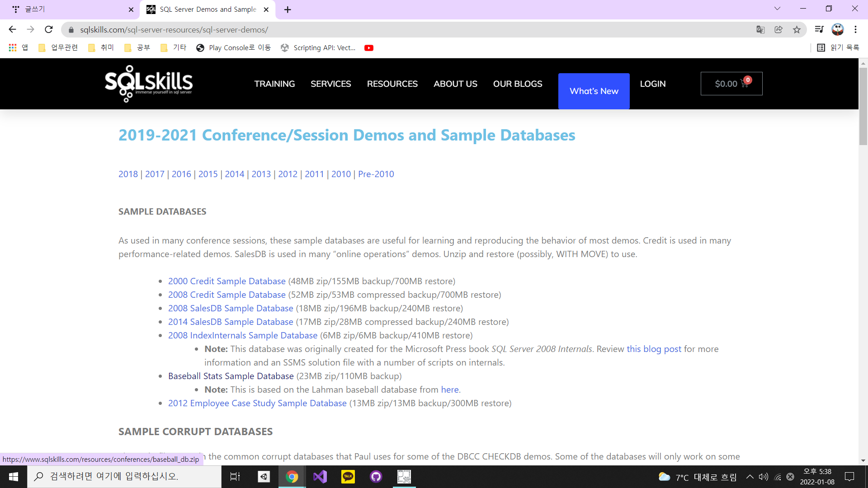The width and height of the screenshot is (868, 488).
Task: Close the SQL Server Demos tab
Action: click(266, 9)
